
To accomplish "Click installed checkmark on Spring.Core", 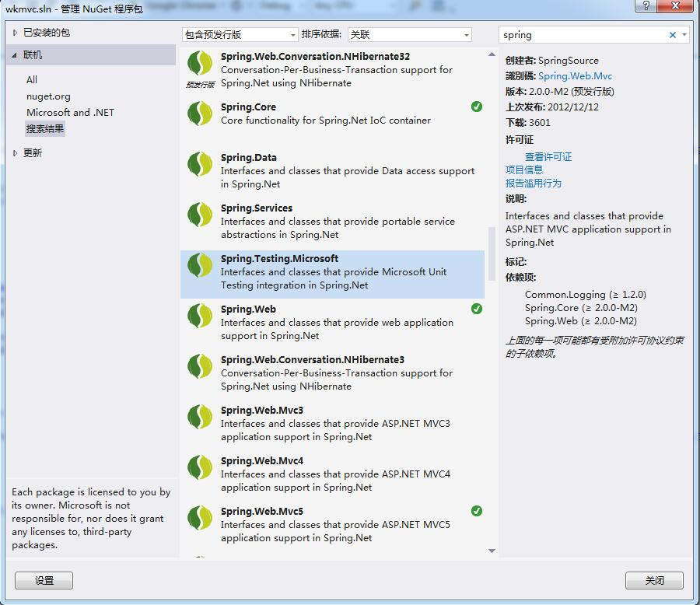I will point(477,107).
